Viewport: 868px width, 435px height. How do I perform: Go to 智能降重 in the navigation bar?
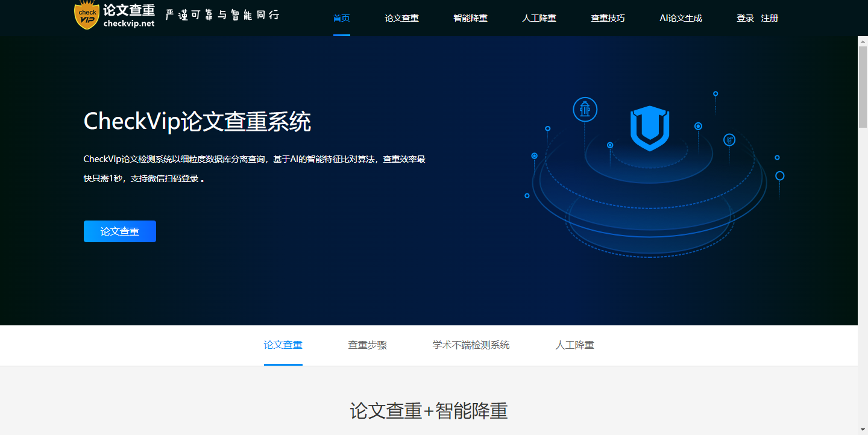point(470,18)
